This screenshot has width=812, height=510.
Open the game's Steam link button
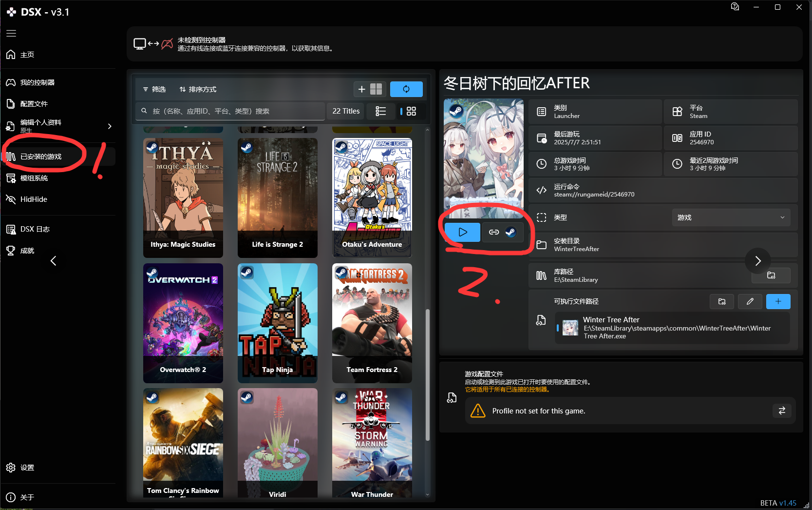click(x=503, y=232)
